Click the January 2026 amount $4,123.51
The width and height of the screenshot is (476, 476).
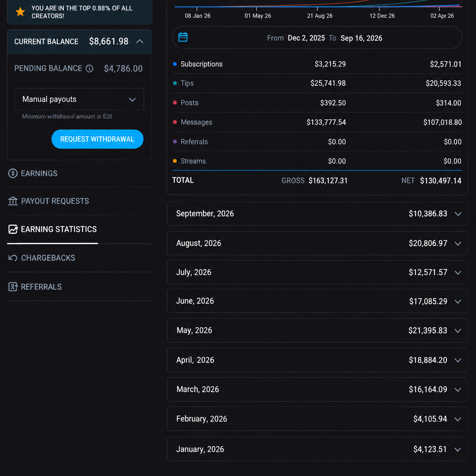pos(430,449)
